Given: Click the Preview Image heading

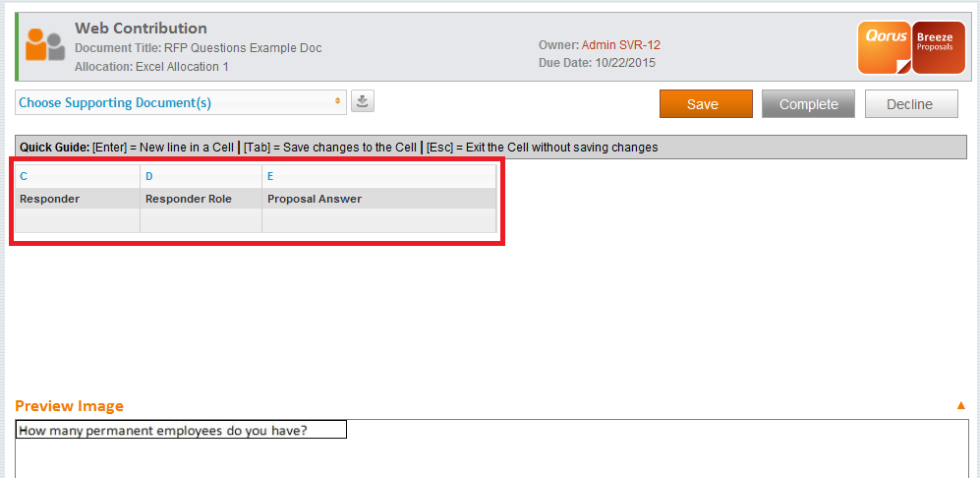Looking at the screenshot, I should [70, 406].
